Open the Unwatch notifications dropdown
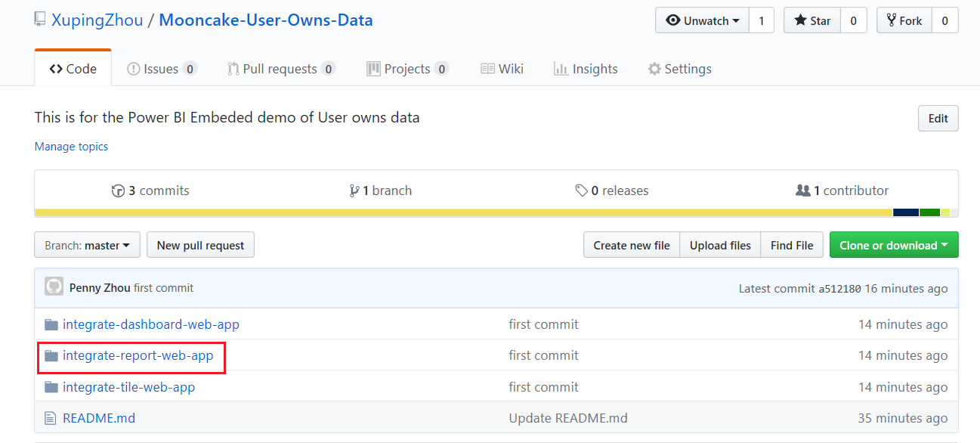Image resolution: width=980 pixels, height=443 pixels. (702, 20)
